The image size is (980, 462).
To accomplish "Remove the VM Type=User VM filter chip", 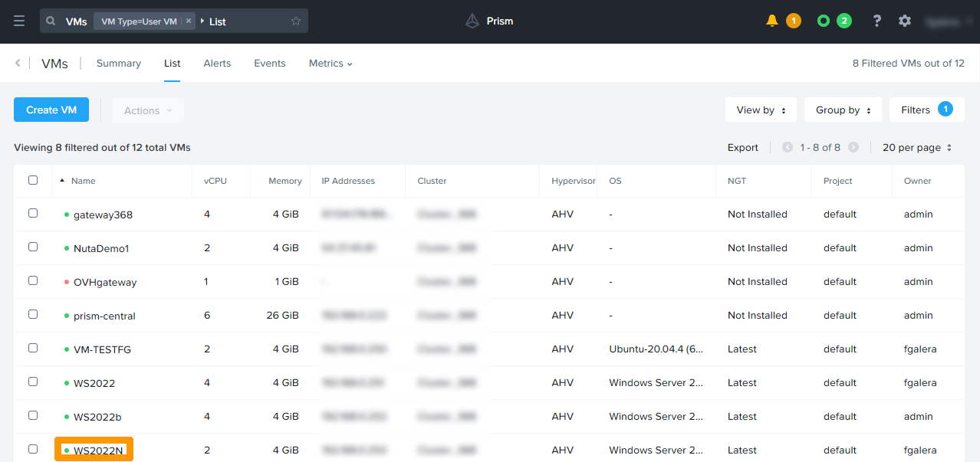I will click(x=189, y=21).
